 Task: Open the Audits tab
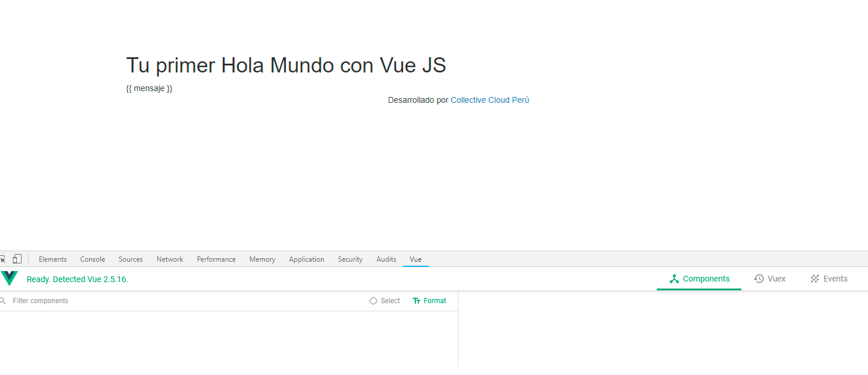[386, 259]
